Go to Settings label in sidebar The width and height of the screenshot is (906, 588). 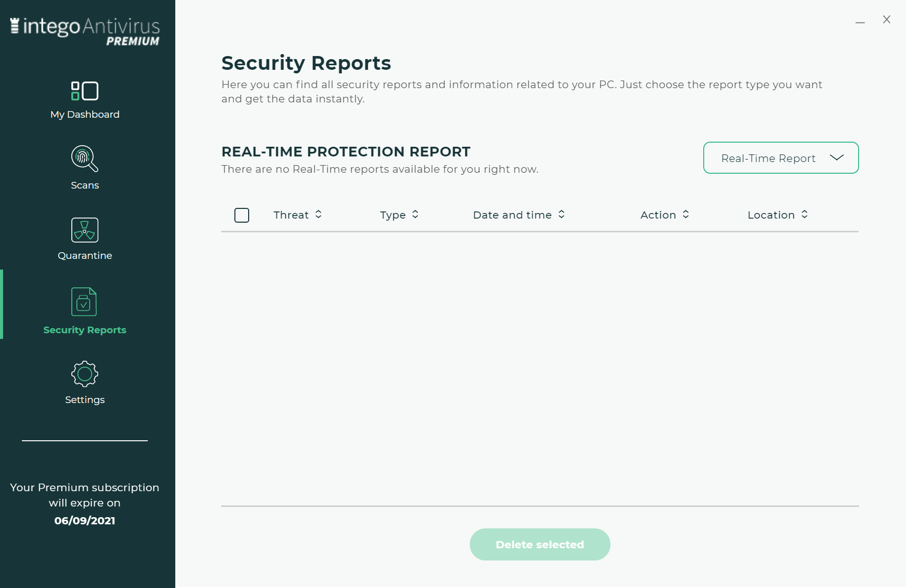85,400
